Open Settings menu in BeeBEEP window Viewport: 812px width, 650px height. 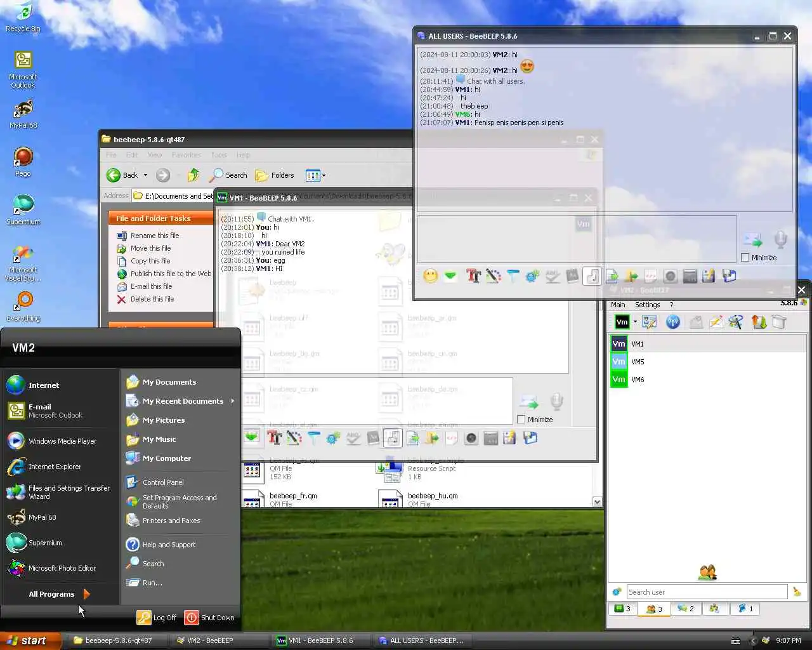(648, 305)
